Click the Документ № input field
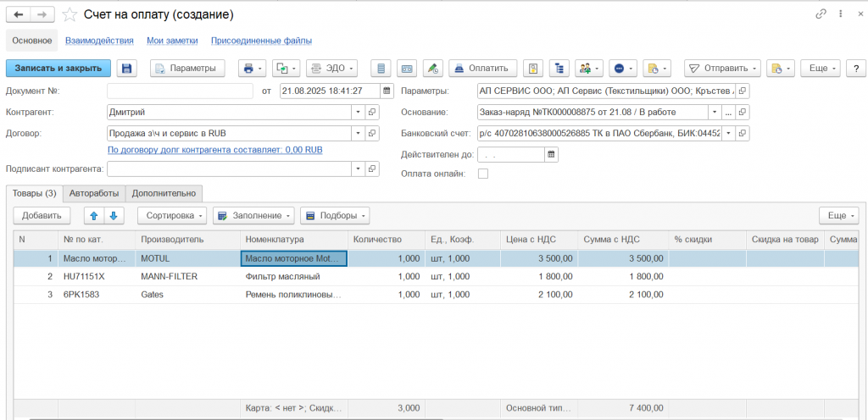868x420 pixels. (180, 91)
